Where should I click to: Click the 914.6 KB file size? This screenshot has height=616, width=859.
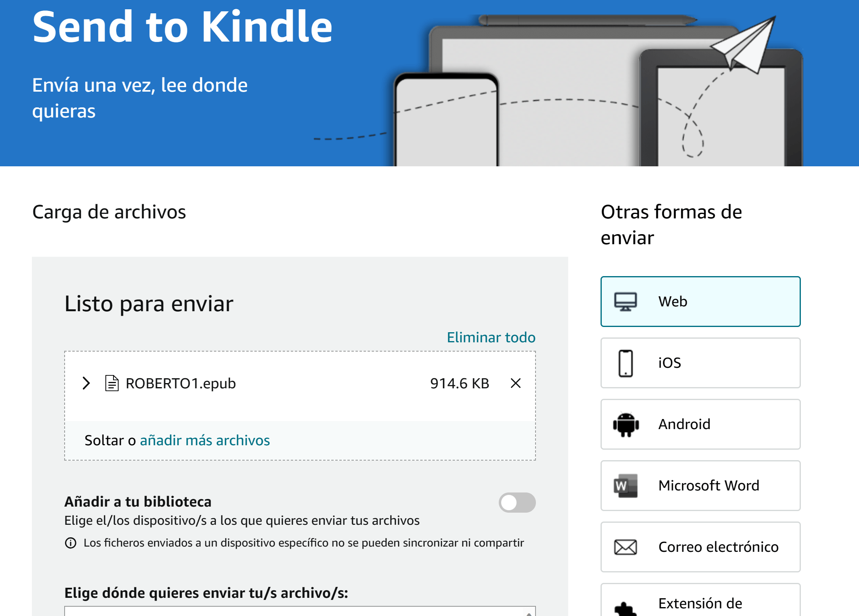[460, 383]
